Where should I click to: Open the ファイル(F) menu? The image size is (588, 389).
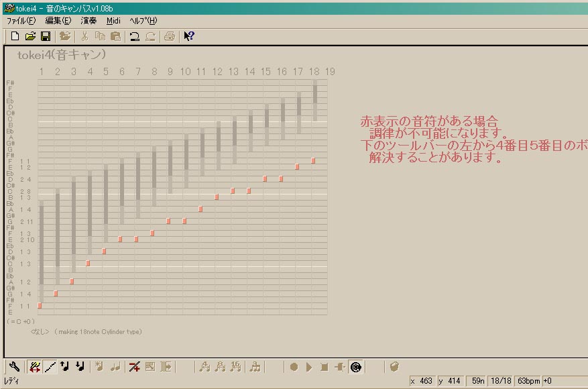pyautogui.click(x=21, y=21)
